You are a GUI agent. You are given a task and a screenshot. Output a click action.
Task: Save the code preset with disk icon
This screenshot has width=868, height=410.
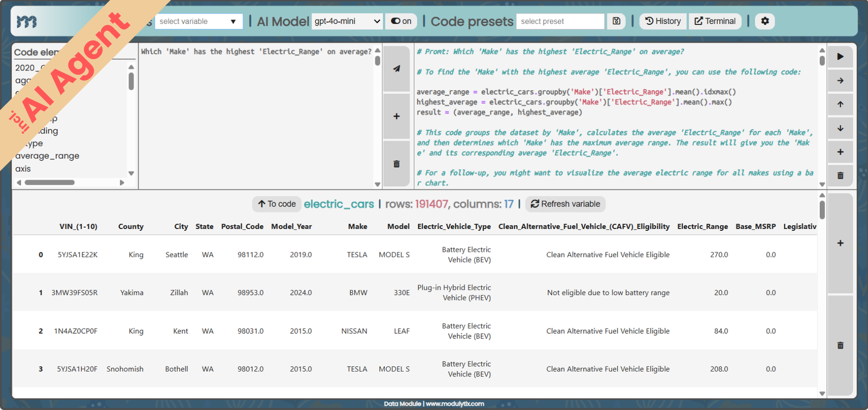click(x=616, y=21)
